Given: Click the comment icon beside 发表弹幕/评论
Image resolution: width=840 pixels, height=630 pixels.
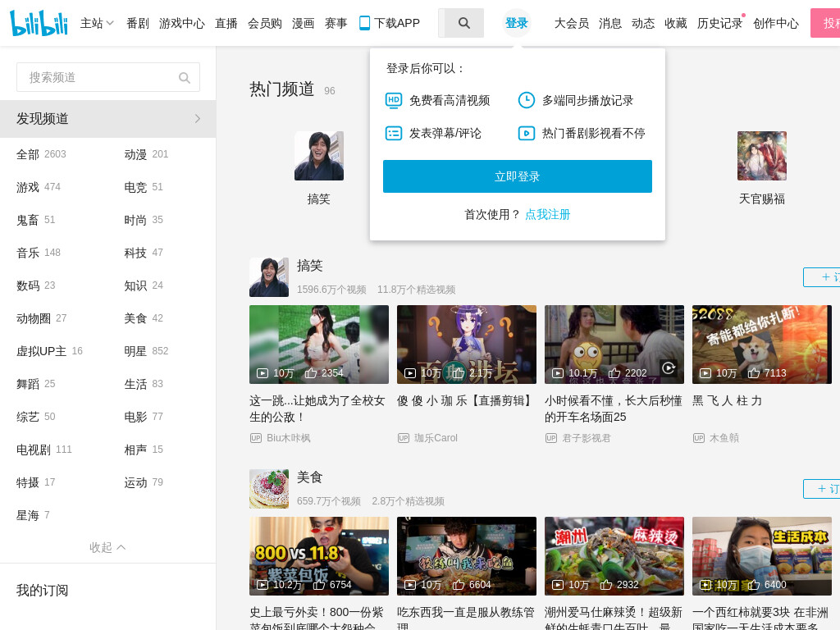Looking at the screenshot, I should click(394, 133).
